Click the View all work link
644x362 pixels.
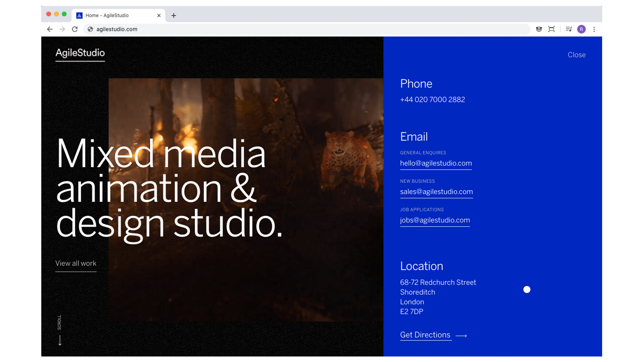[76, 264]
